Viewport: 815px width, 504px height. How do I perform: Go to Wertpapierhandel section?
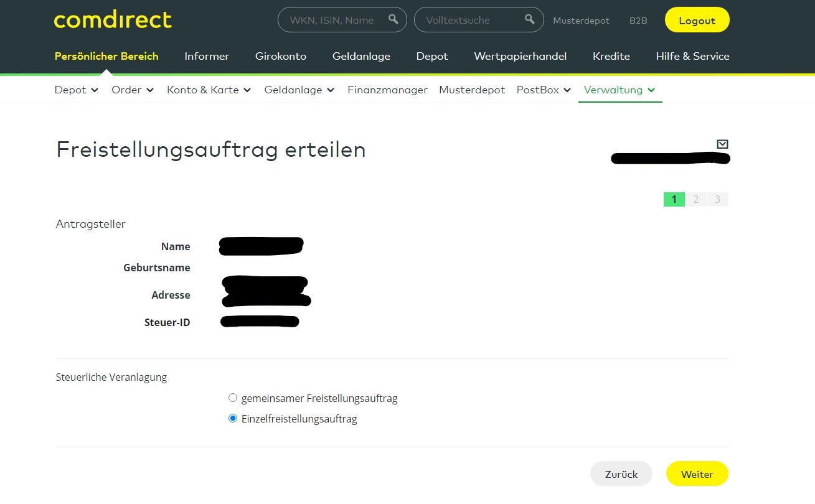coord(520,56)
